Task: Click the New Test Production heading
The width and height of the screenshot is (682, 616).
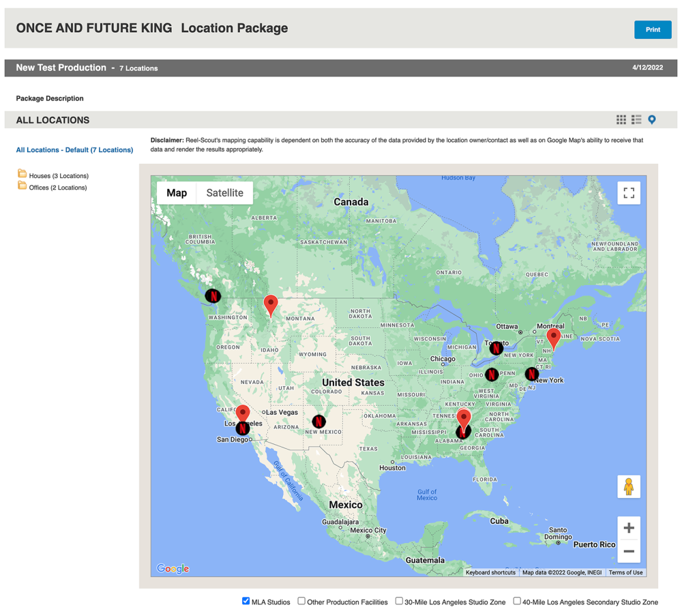Action: pos(61,68)
